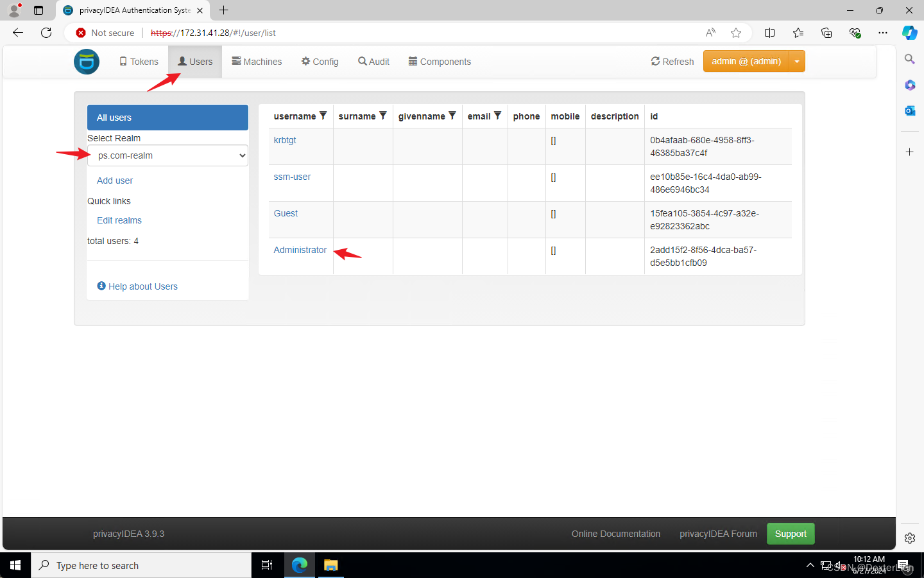924x578 pixels.
Task: Select the privacyIDEA browser tab
Action: tap(133, 10)
